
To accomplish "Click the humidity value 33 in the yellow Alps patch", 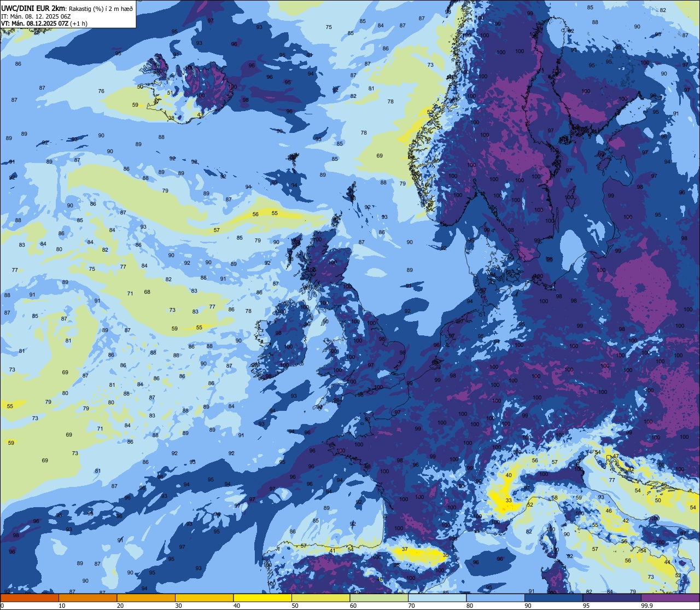I will click(x=509, y=501).
